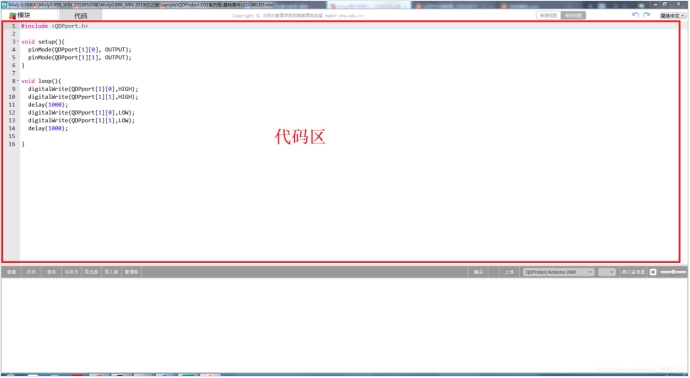Click the 上传 upload button
This screenshot has width=690, height=378.
coord(509,272)
